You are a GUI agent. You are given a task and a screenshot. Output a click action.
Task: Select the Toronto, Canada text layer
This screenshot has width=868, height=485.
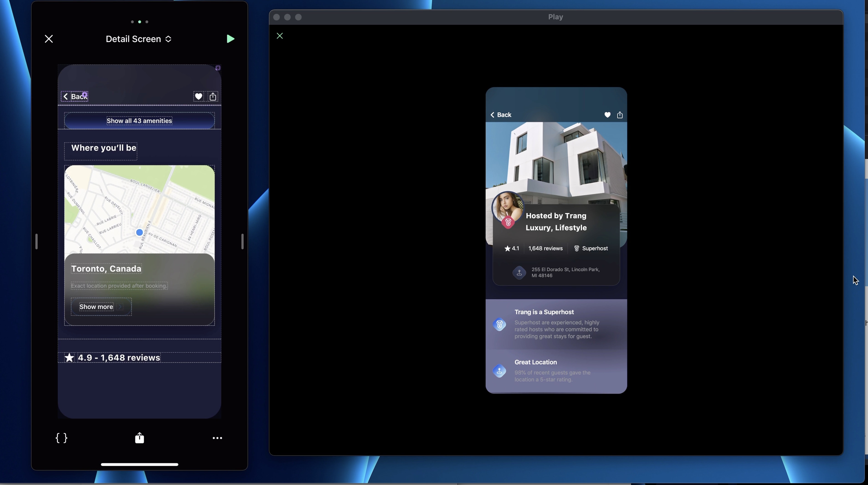point(106,269)
